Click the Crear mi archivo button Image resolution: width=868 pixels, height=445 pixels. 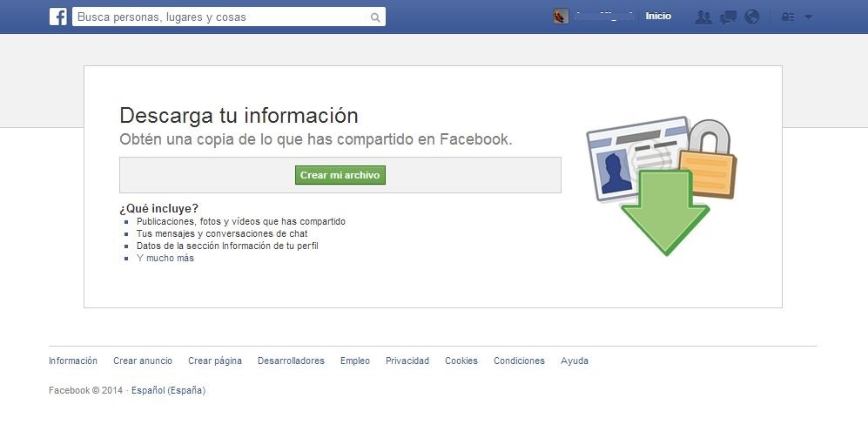[340, 175]
